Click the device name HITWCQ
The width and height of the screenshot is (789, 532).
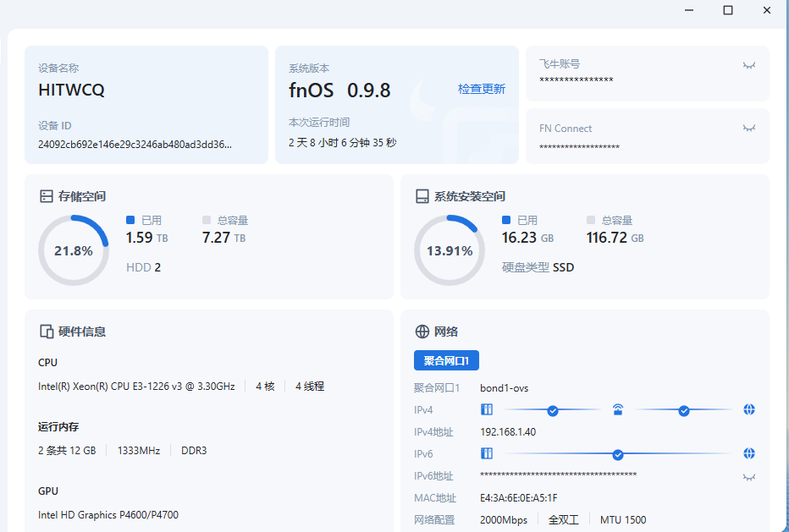click(x=71, y=90)
